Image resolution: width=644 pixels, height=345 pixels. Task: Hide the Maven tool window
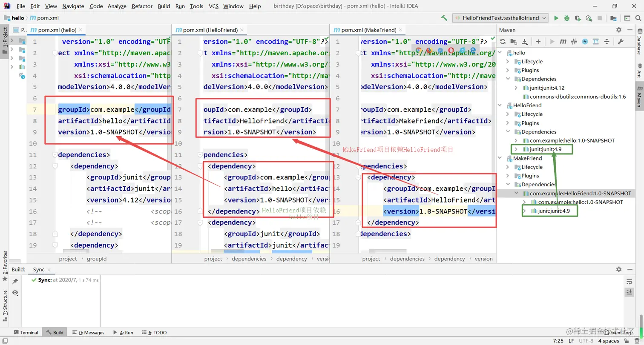tap(630, 30)
